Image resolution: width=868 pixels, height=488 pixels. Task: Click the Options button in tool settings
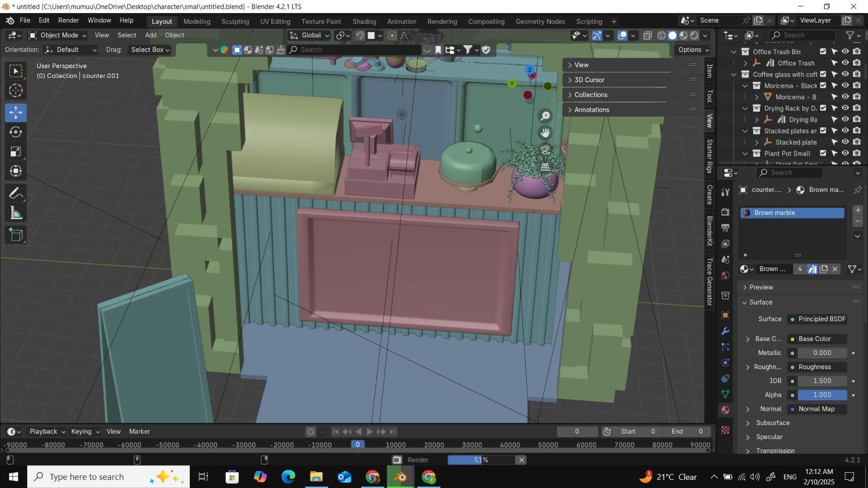pyautogui.click(x=694, y=49)
